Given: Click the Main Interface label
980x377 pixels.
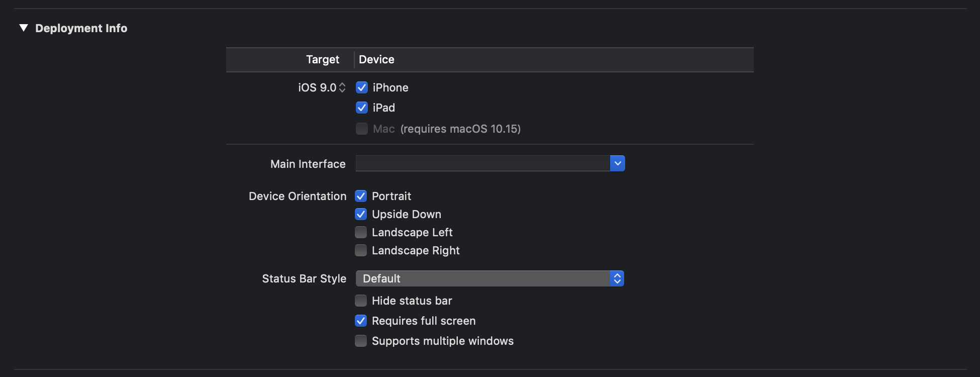Looking at the screenshot, I should point(308,164).
